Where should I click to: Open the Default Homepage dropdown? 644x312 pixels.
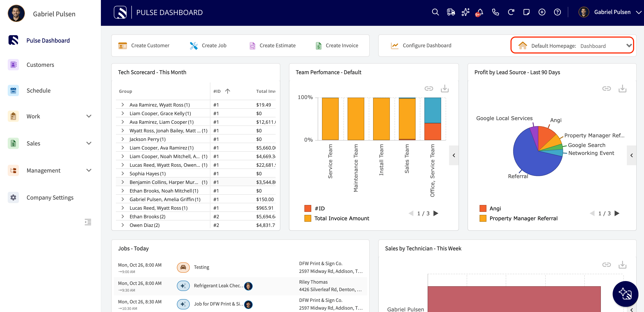click(572, 46)
